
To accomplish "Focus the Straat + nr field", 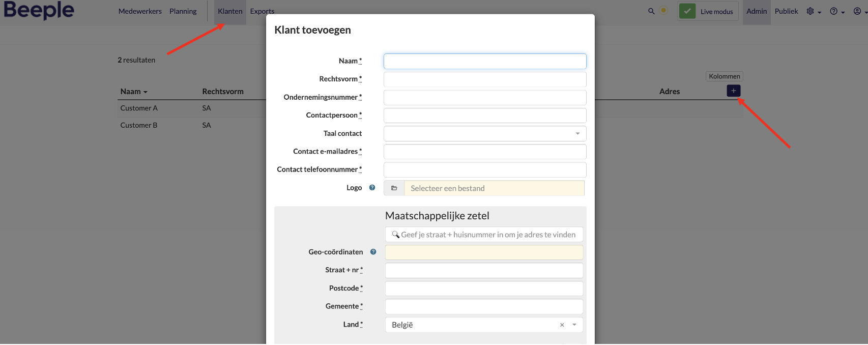I will [x=484, y=270].
